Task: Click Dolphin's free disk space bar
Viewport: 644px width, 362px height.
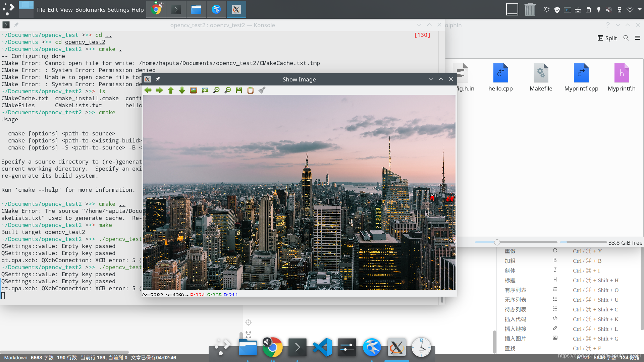Action: tap(583, 242)
